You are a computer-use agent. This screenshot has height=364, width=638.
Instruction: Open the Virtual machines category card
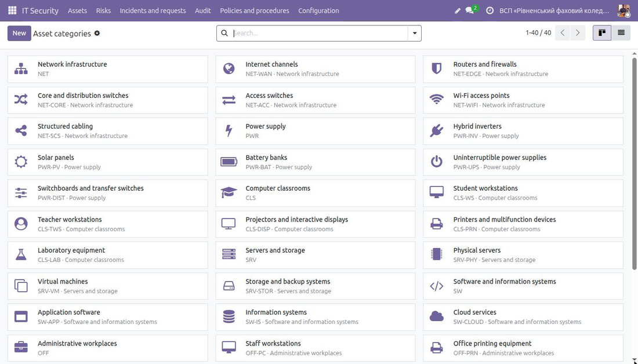(x=107, y=286)
